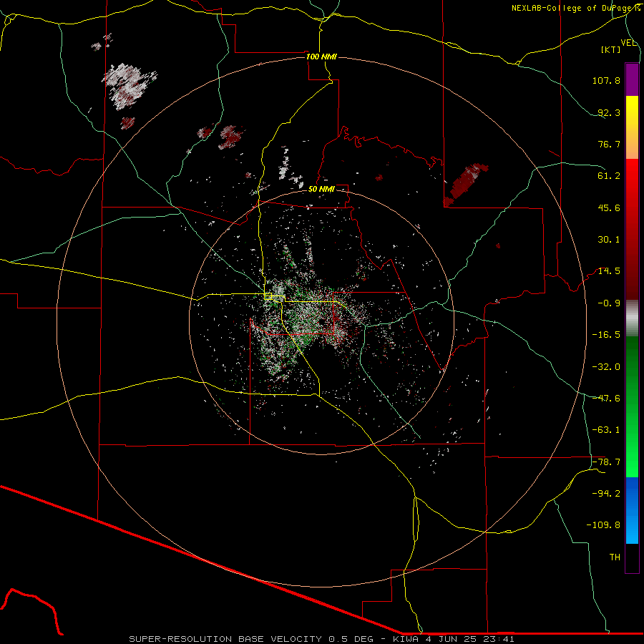Click the green segment of color bar

[x=632, y=406]
